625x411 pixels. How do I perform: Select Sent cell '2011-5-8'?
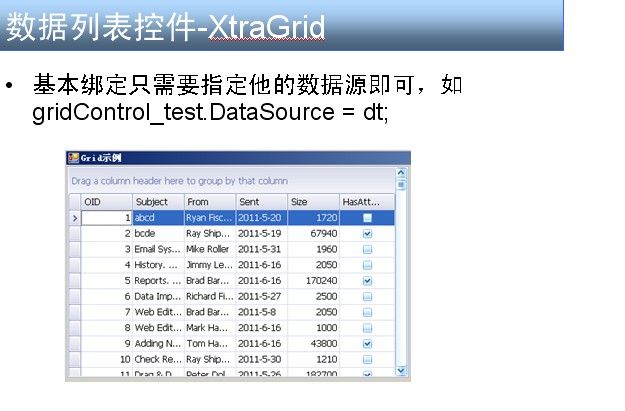[261, 312]
